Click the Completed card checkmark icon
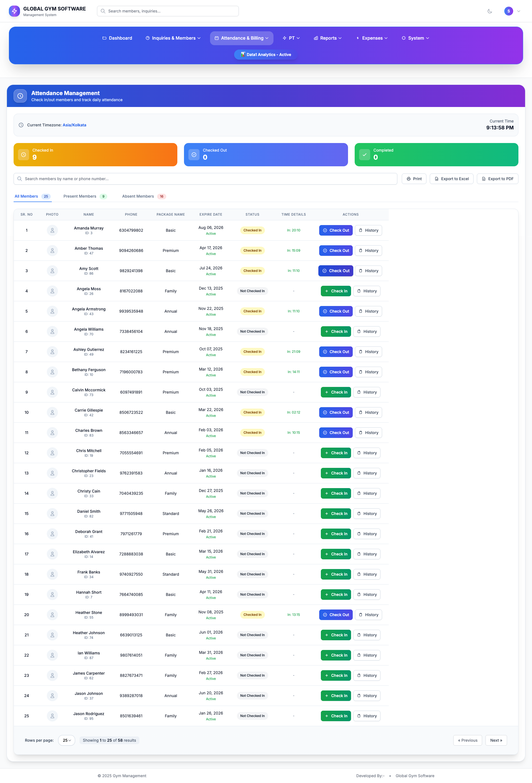Image resolution: width=532 pixels, height=783 pixels. point(365,155)
